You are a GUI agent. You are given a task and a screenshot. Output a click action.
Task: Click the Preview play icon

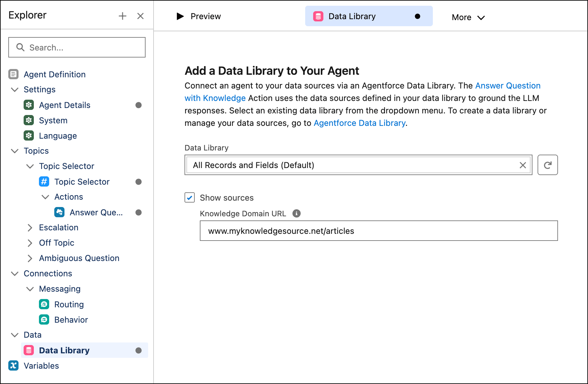180,16
